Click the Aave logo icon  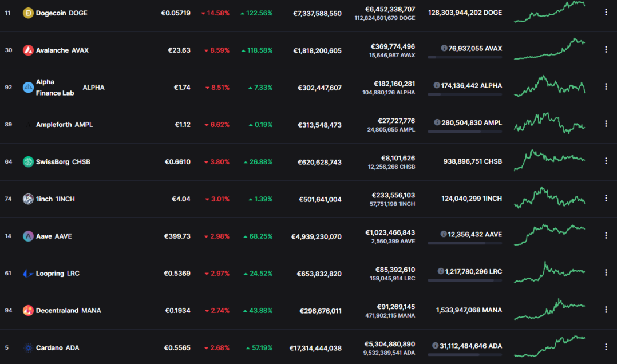pyautogui.click(x=28, y=236)
